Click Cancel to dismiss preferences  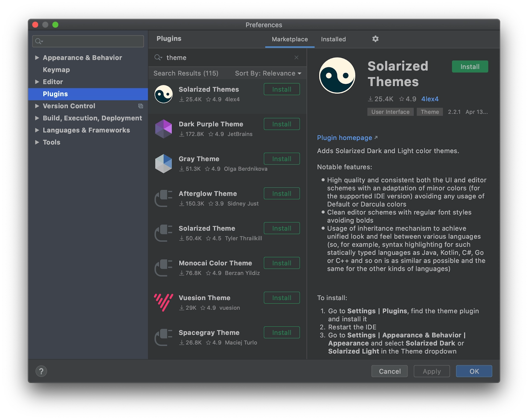coord(390,371)
